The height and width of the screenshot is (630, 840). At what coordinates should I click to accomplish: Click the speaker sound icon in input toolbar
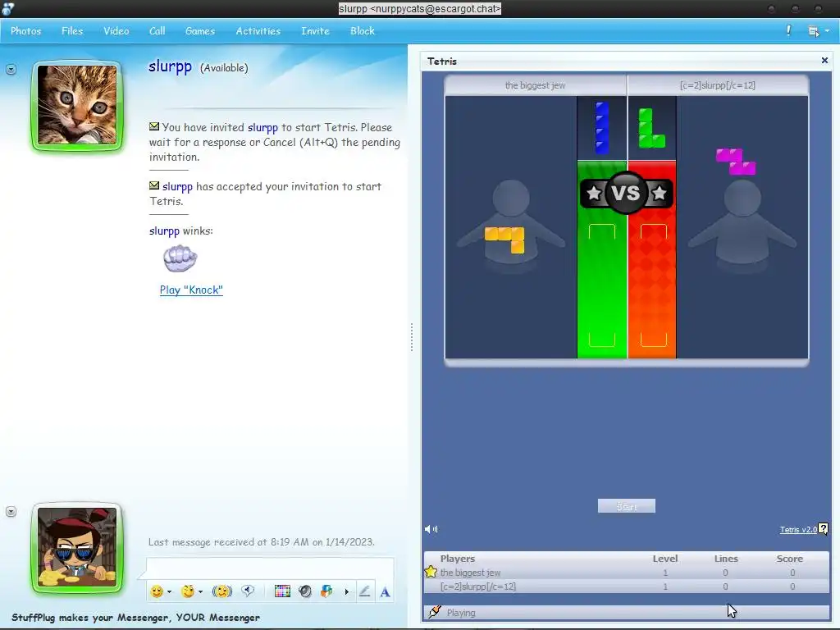point(305,591)
